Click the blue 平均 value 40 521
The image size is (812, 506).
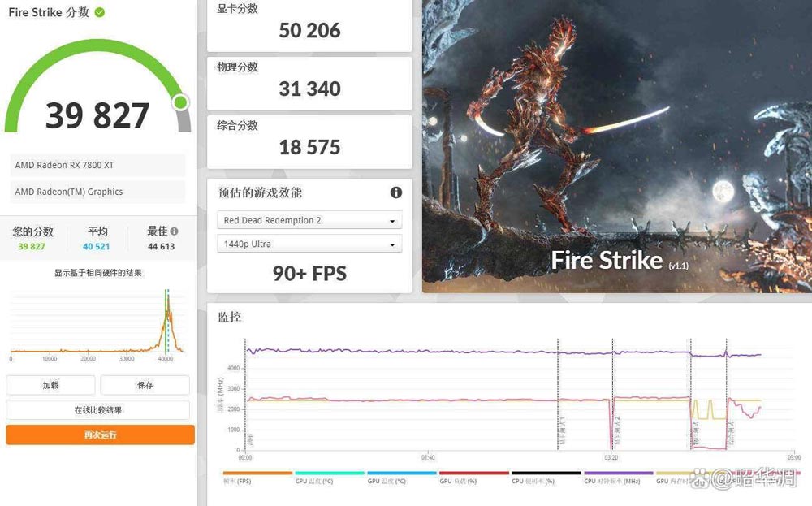(x=97, y=247)
